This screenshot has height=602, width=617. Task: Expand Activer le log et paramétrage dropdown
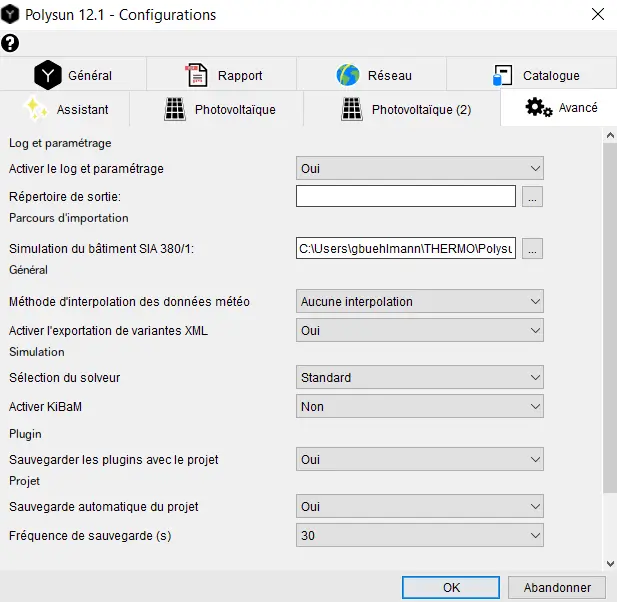coord(419,168)
